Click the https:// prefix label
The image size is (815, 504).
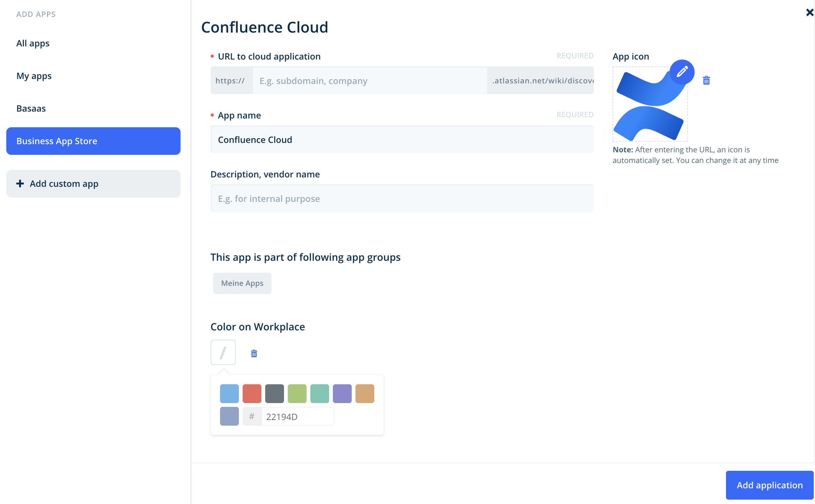tap(232, 80)
